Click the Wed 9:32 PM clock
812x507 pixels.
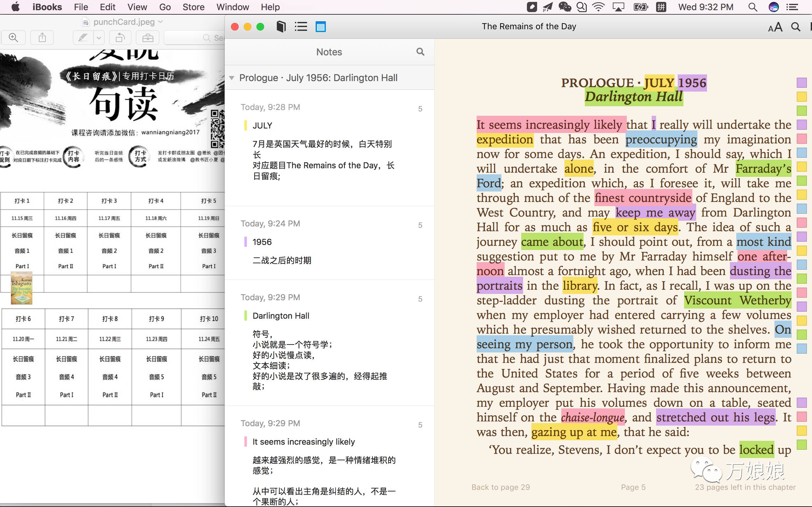[706, 7]
